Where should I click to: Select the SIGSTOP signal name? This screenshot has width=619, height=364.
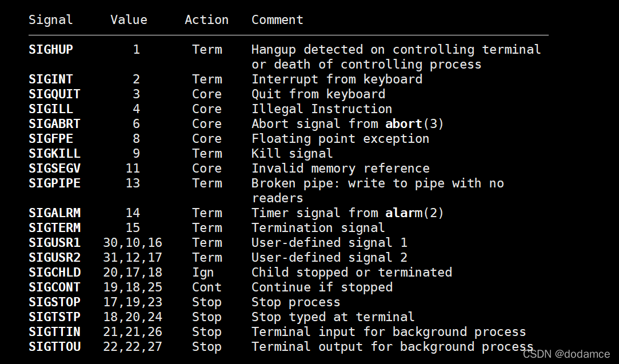tap(54, 302)
